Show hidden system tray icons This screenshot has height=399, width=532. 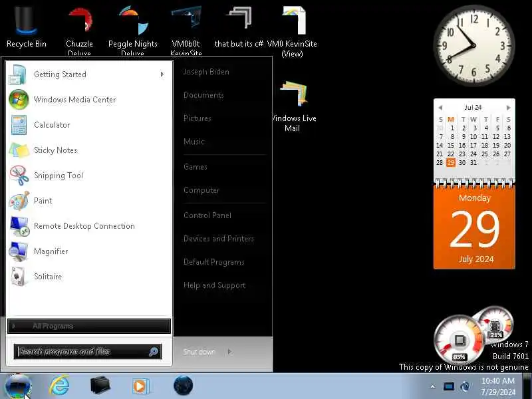[x=433, y=386]
